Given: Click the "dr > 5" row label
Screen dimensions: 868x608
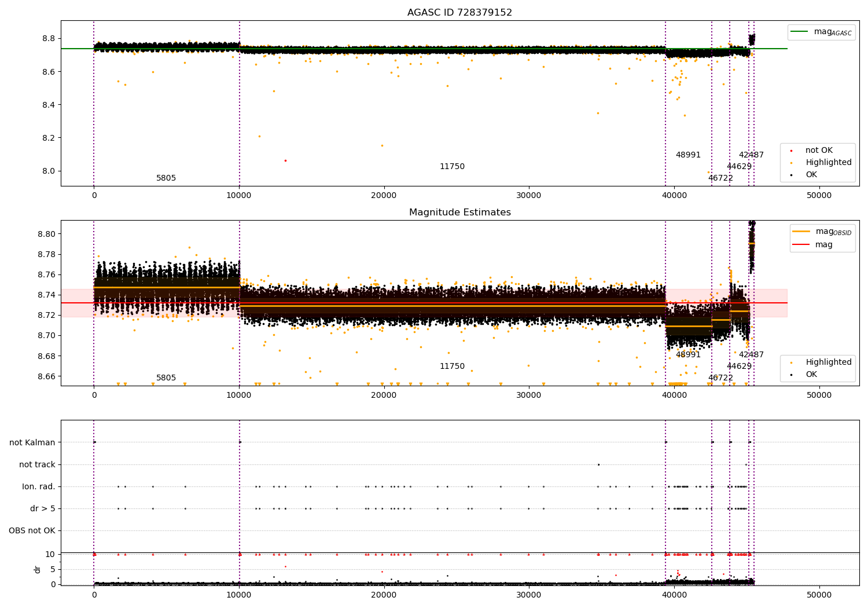Looking at the screenshot, I should [x=43, y=509].
